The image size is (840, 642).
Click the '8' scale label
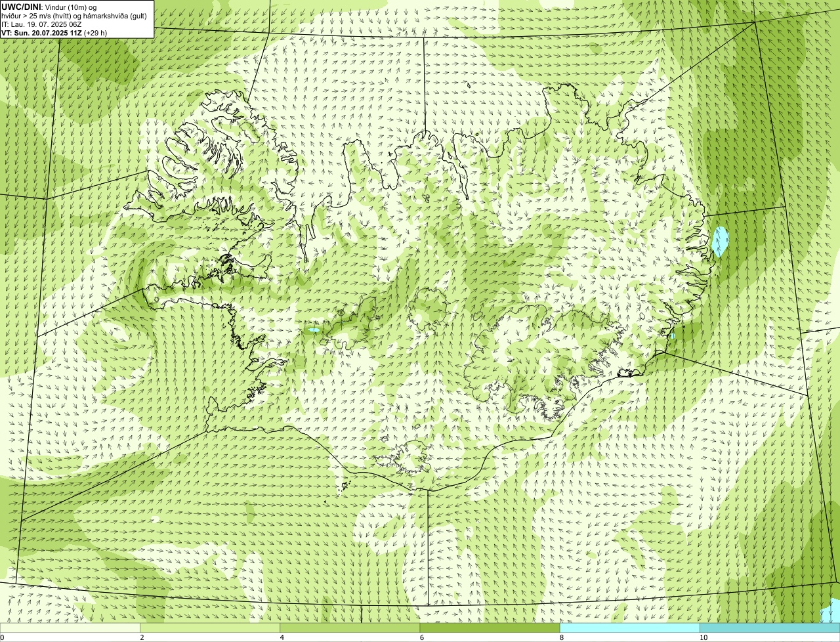(x=562, y=637)
